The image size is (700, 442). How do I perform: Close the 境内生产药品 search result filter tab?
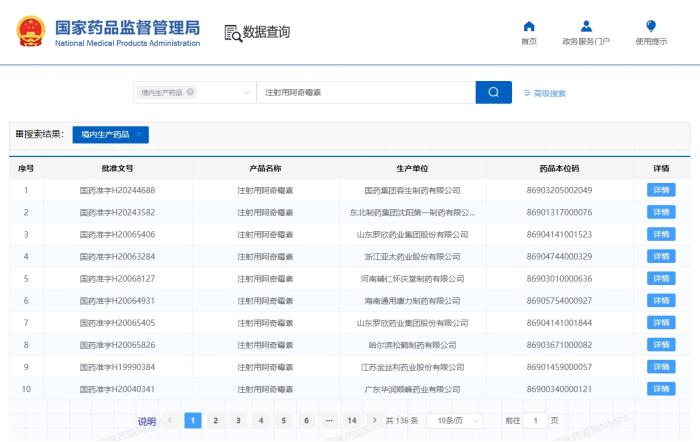[139, 134]
